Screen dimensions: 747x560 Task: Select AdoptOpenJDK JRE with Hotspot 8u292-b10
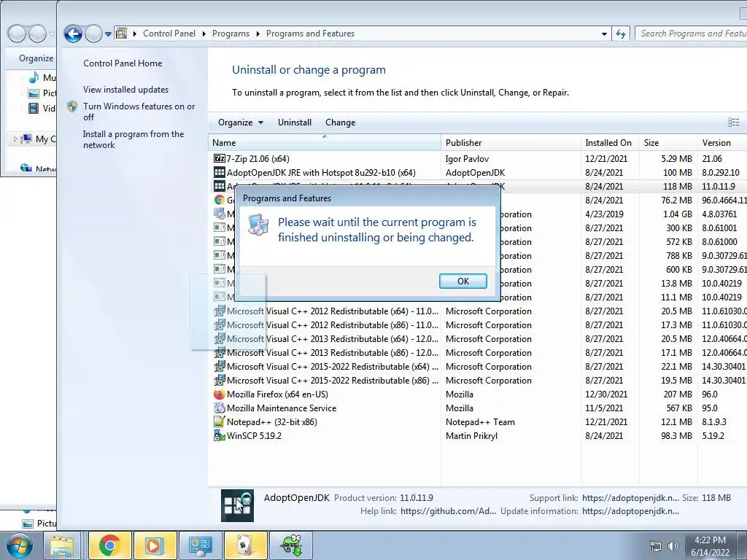click(x=321, y=172)
